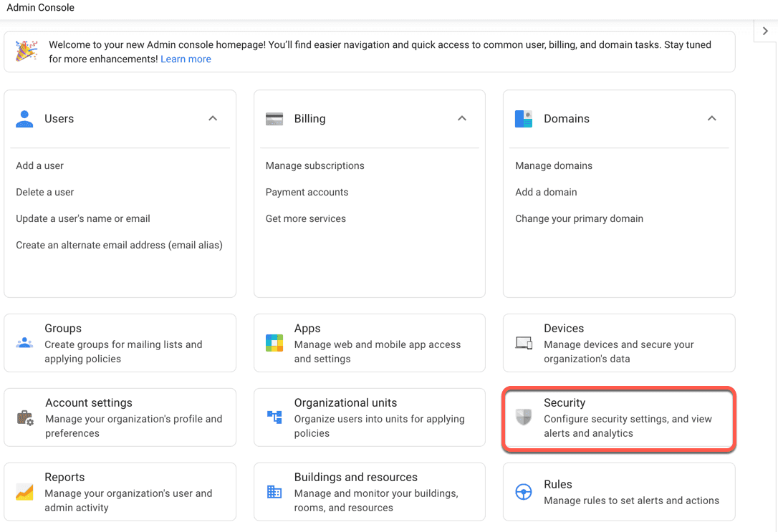Select Manage subscriptions under Billing
Screen dimensions: 778x532
[314, 166]
